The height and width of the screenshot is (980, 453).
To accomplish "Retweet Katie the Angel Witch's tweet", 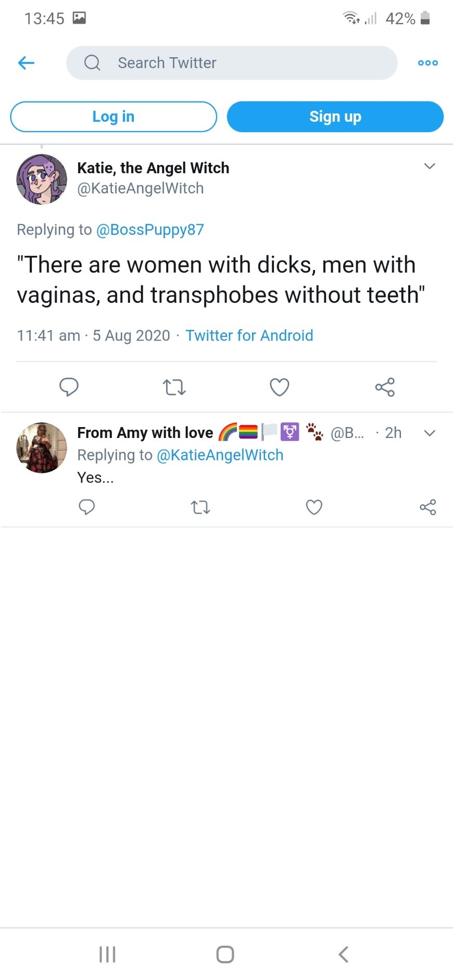I will click(x=174, y=387).
